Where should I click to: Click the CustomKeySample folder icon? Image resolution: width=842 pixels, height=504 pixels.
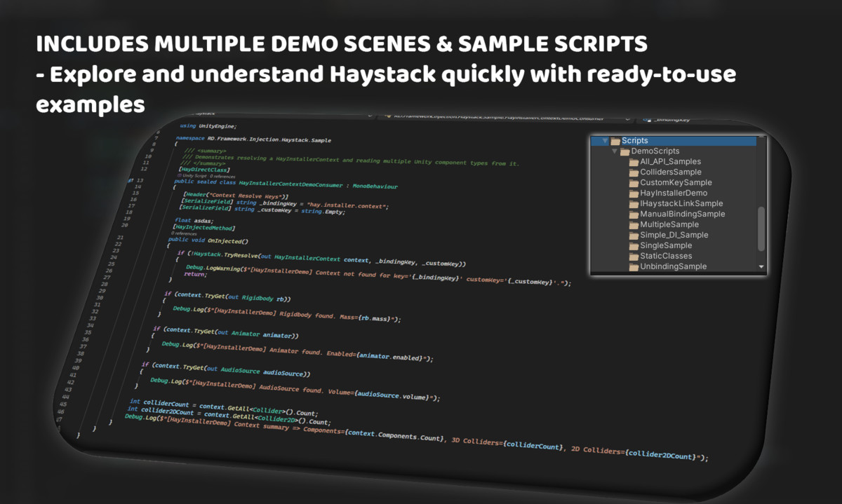(634, 183)
